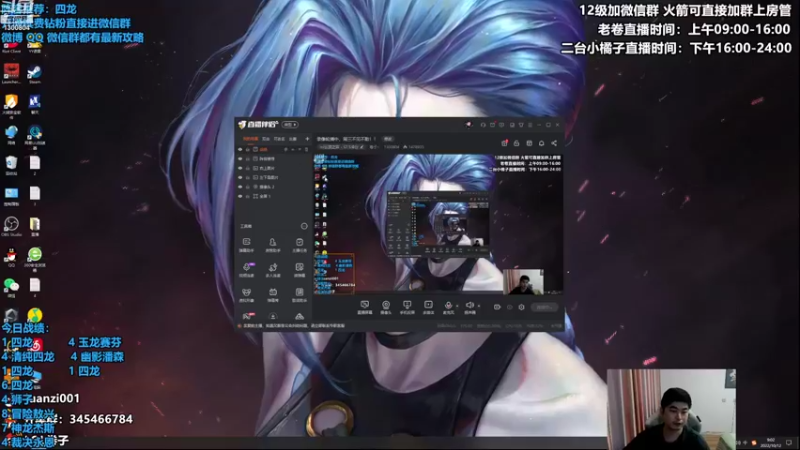Open Steam desktop shortcut

35,75
